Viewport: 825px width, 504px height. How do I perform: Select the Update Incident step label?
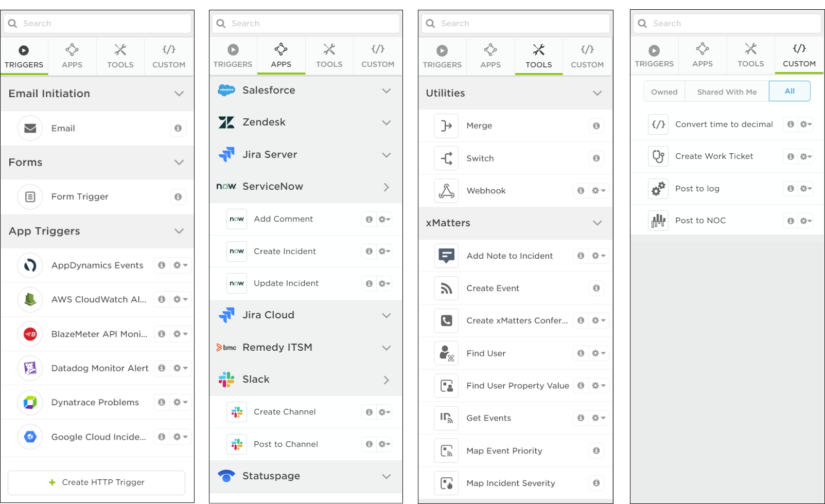coord(286,283)
